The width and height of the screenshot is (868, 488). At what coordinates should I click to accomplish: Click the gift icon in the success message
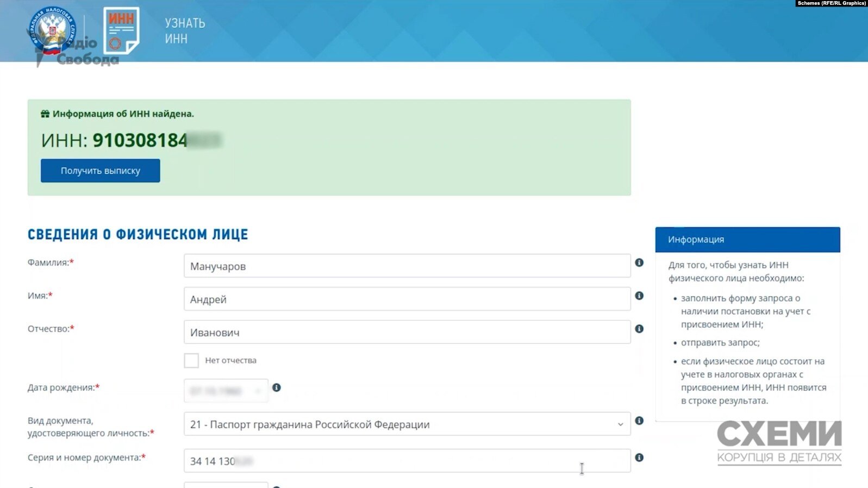[45, 114]
